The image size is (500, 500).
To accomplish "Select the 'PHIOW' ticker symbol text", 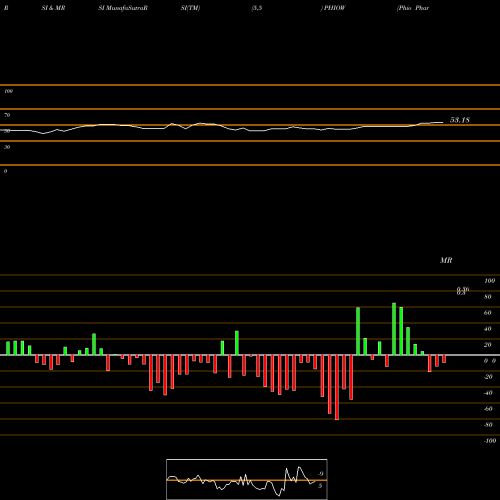I will (x=334, y=8).
